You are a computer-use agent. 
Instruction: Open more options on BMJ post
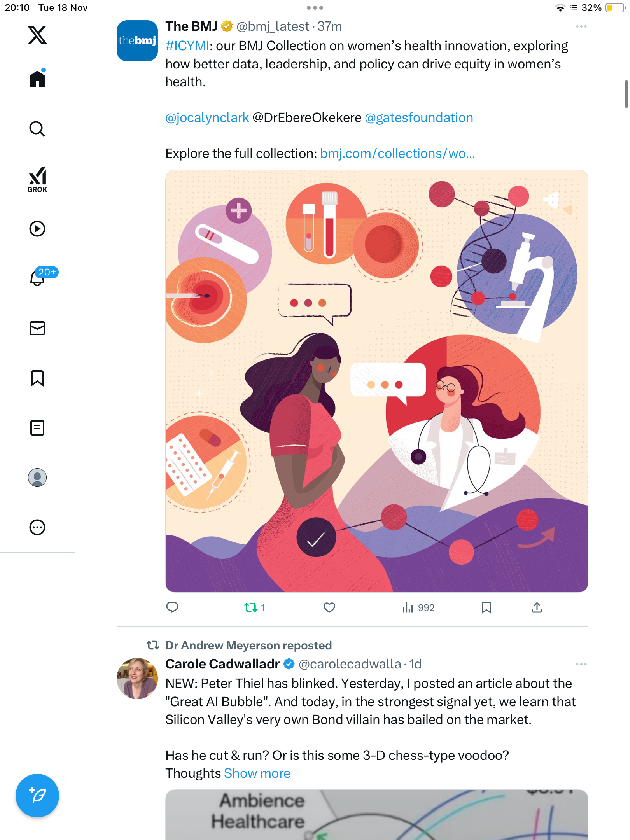[581, 26]
